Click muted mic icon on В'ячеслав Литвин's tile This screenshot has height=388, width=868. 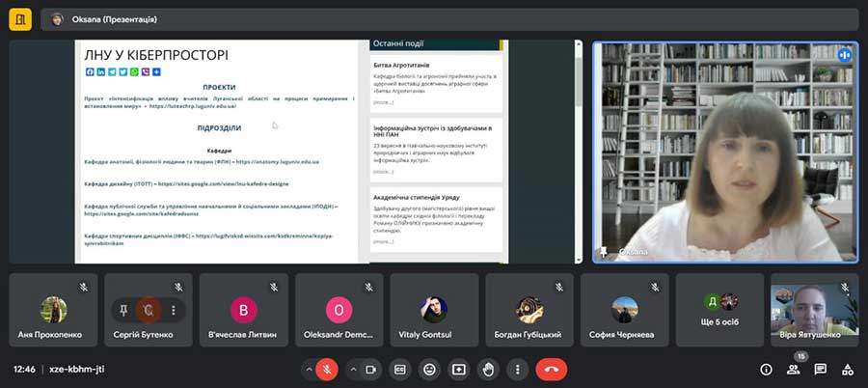[x=274, y=287]
